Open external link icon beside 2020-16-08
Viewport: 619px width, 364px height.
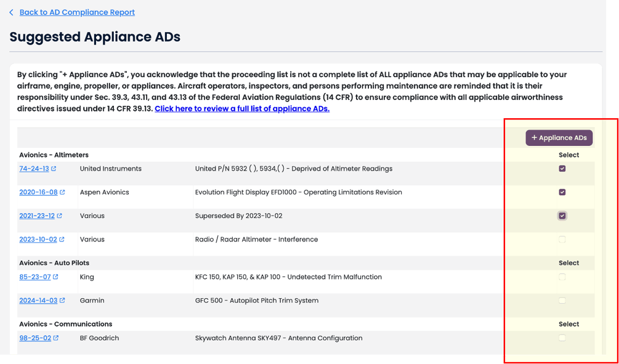(62, 192)
